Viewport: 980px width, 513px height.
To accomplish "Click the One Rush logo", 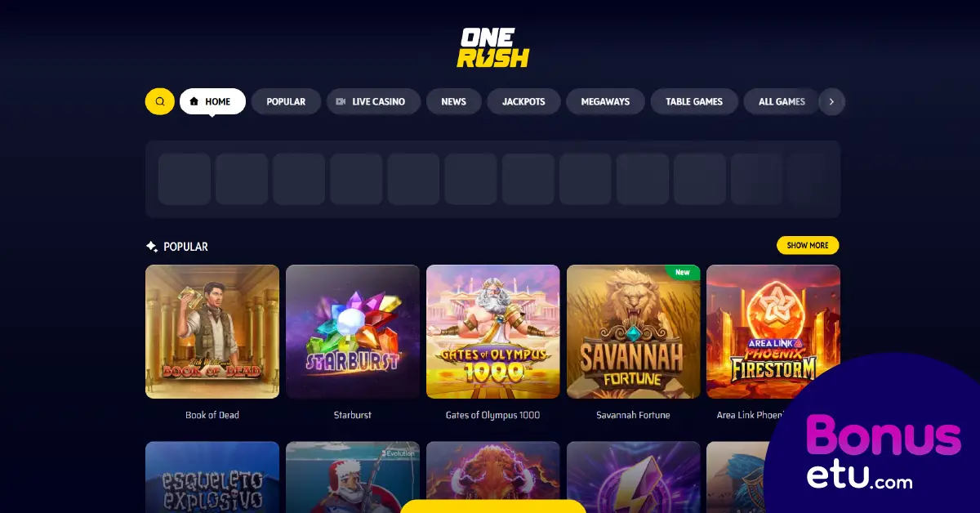I will [x=493, y=48].
